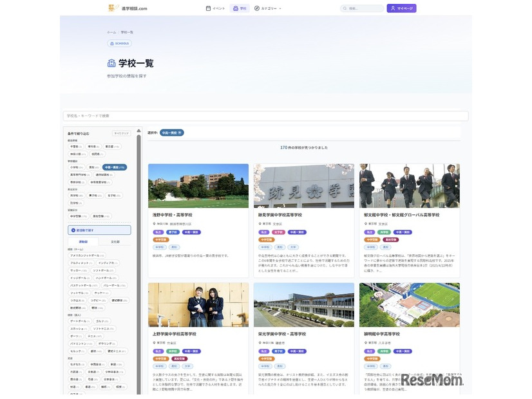The image size is (532, 399).
Task: Select the アメリカンフットボール club filter
Action: (87, 255)
